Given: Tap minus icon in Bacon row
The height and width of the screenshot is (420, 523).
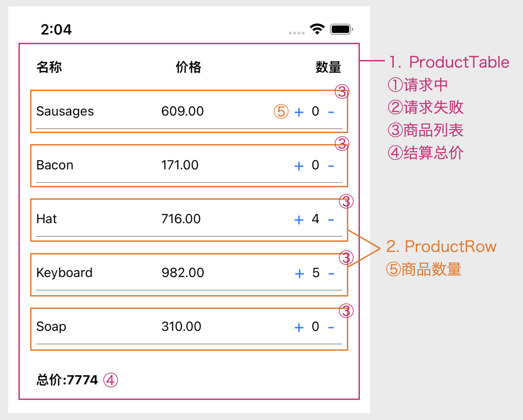Looking at the screenshot, I should [x=331, y=166].
